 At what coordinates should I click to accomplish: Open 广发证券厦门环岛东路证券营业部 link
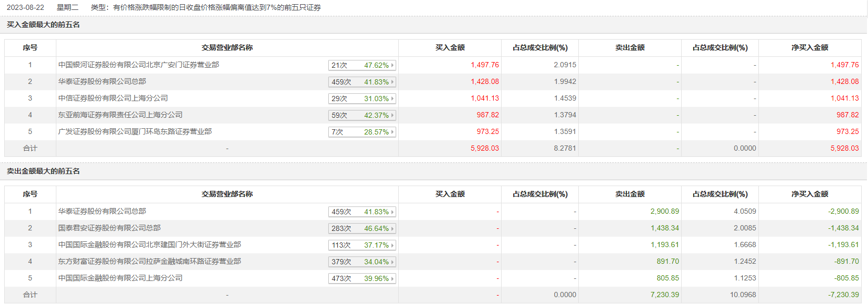tap(135, 132)
